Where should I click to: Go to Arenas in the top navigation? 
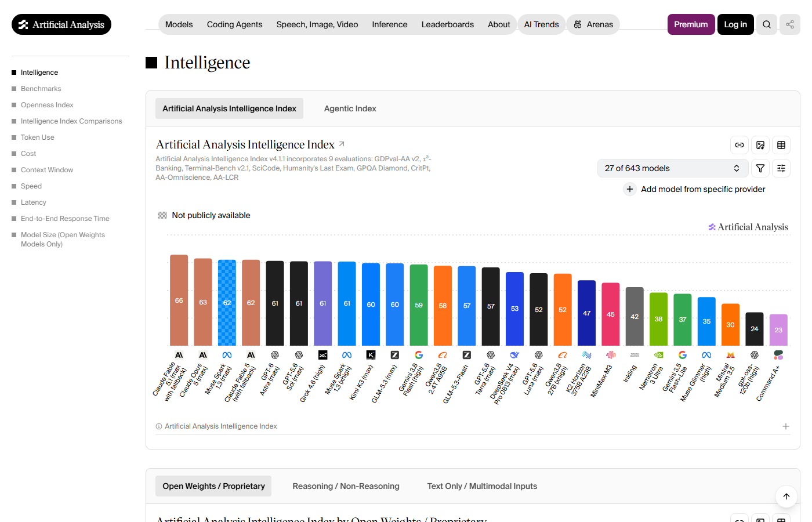pos(593,24)
